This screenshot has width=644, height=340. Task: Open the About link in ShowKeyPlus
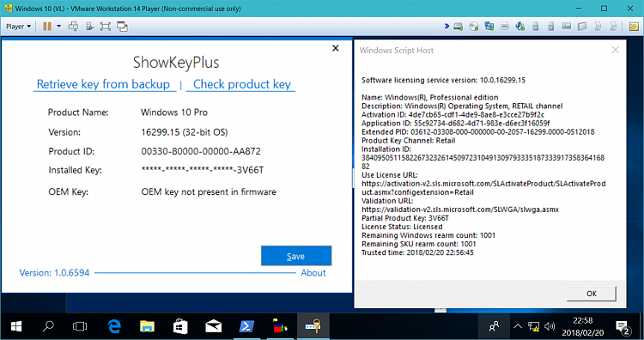[x=313, y=273]
